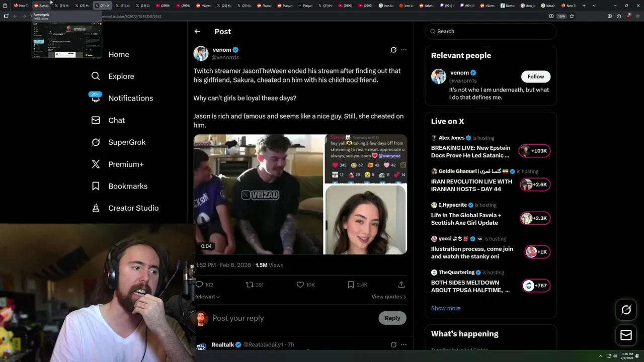Click the Grok icon beside venom's post
Image resolution: width=644 pixels, height=362 pixels.
click(x=393, y=50)
